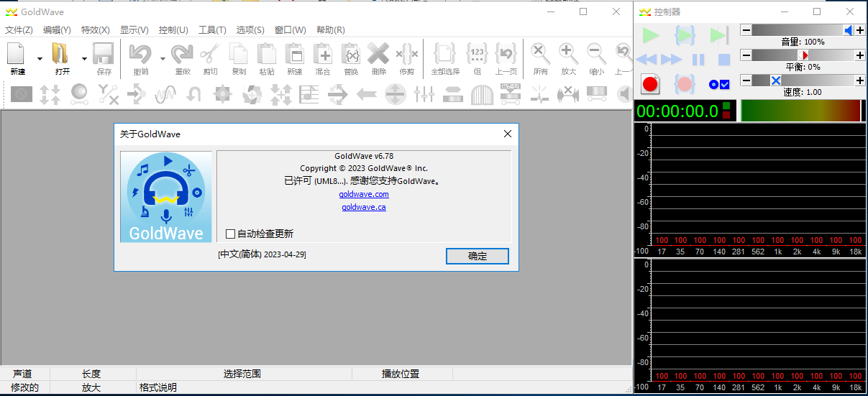Click speed slider plus button
Screen dimensions: 868x396
point(860,80)
